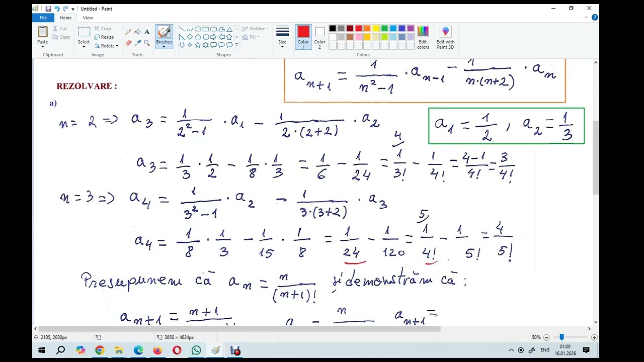Open the Resize dialog
Screen dimensions: 644x362
click(x=104, y=37)
